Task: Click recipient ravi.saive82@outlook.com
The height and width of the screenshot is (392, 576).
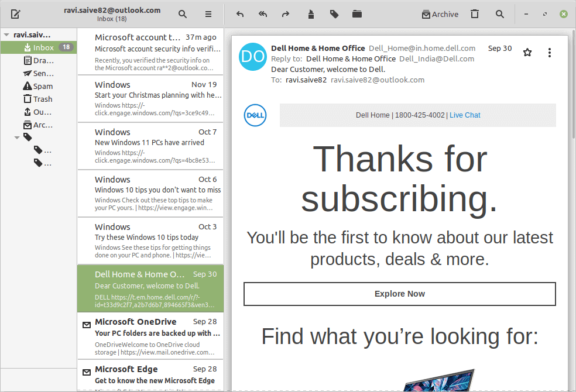Action: point(378,80)
